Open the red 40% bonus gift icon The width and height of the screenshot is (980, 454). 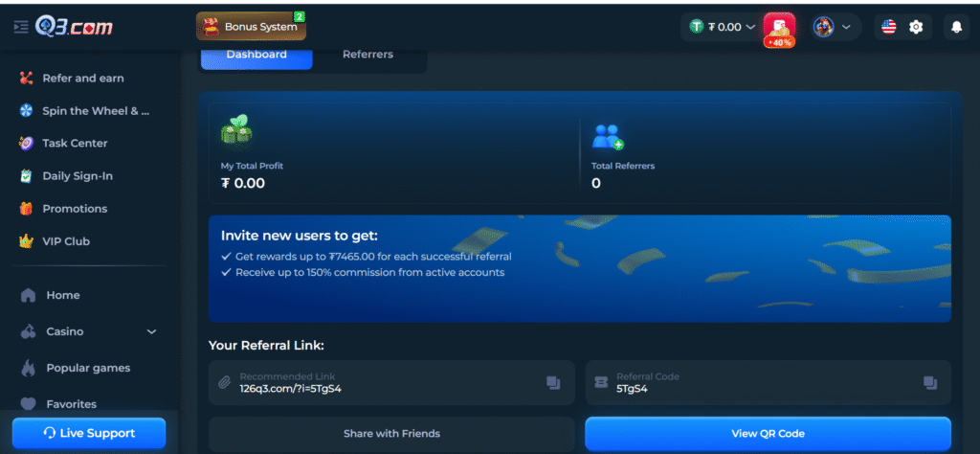coord(779,28)
